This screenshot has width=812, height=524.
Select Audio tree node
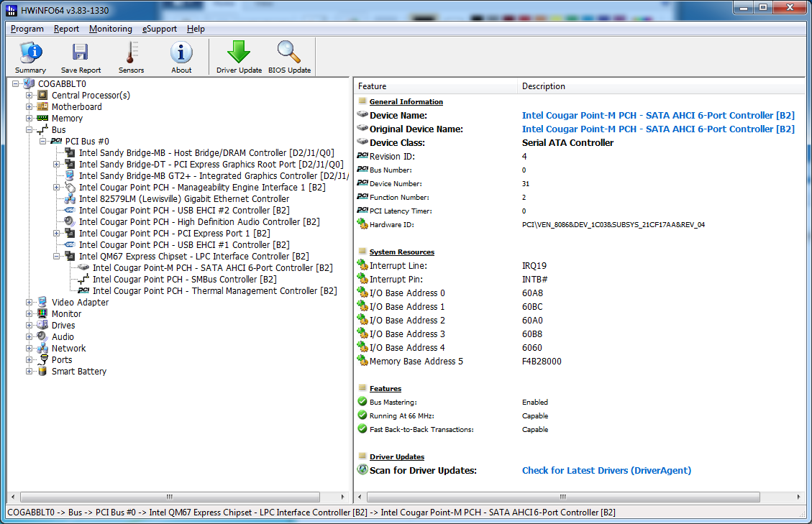pyautogui.click(x=63, y=336)
